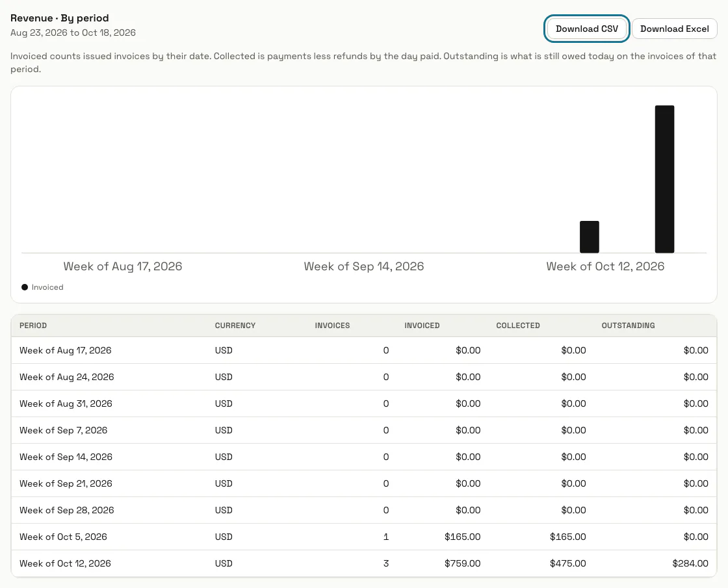Select the tall bar for Oct 12 week
The image size is (728, 588).
point(664,179)
